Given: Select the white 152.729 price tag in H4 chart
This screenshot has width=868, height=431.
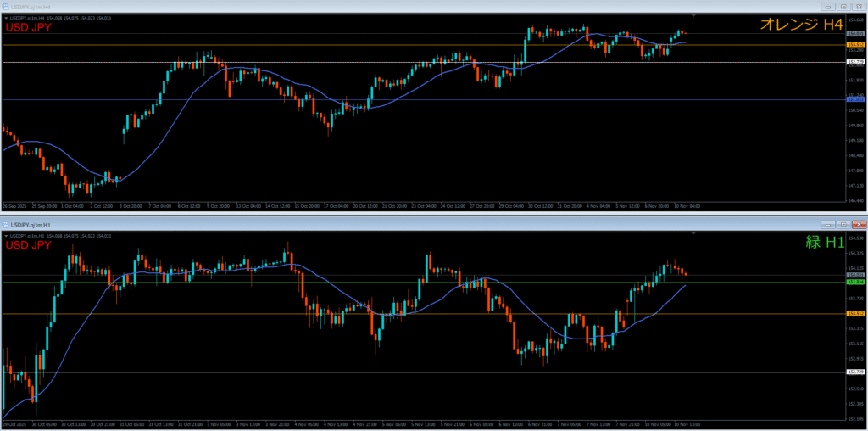Looking at the screenshot, I should pyautogui.click(x=855, y=62).
